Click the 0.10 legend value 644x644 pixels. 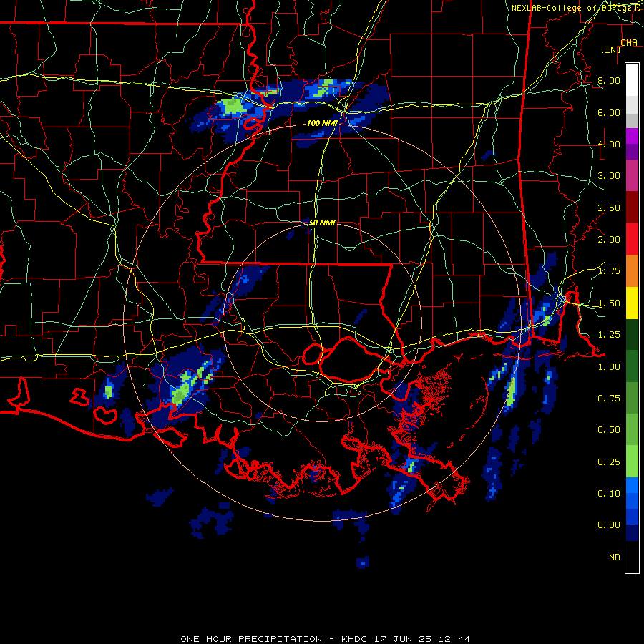tap(609, 494)
